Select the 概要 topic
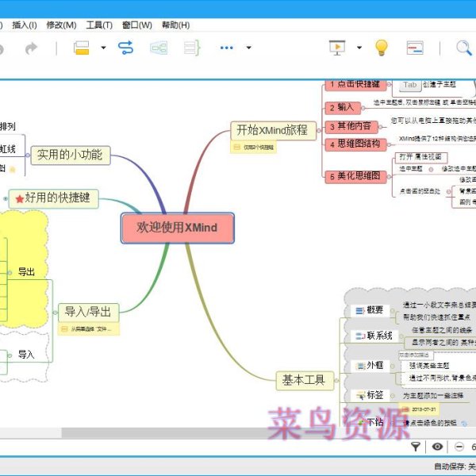Image resolution: width=476 pixels, height=476 pixels. point(370,310)
